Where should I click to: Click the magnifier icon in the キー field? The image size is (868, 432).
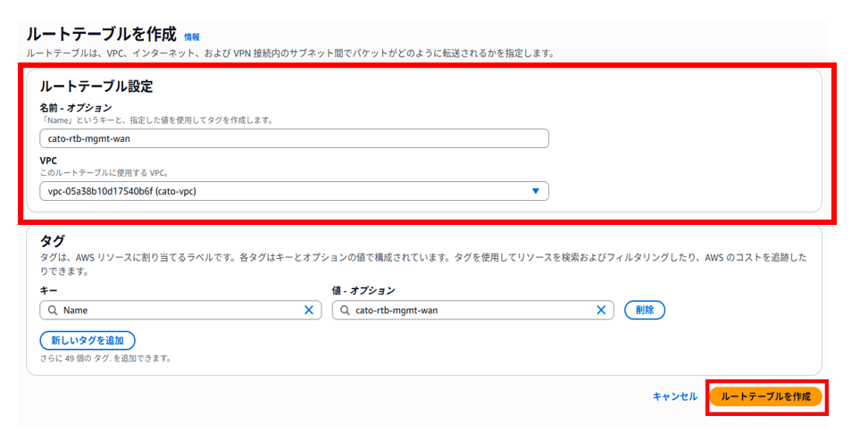click(52, 310)
